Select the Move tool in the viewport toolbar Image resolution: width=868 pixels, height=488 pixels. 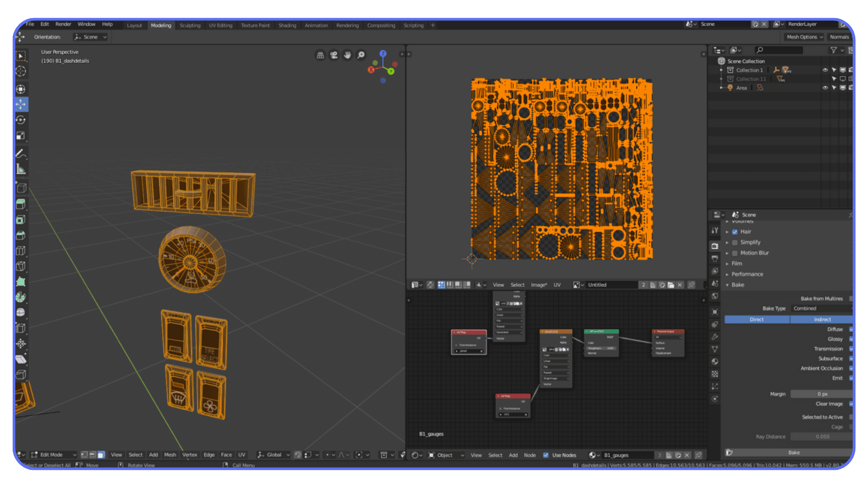pyautogui.click(x=20, y=103)
